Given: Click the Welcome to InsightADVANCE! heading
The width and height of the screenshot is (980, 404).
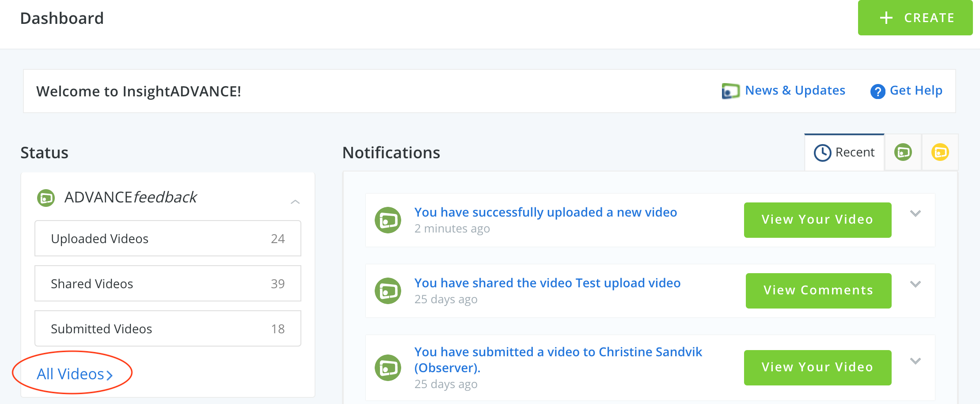Looking at the screenshot, I should click(x=139, y=91).
